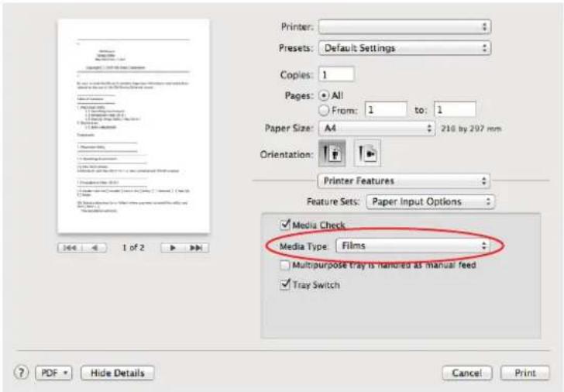Click the Cancel button
This screenshot has width=564, height=392.
pos(467,373)
